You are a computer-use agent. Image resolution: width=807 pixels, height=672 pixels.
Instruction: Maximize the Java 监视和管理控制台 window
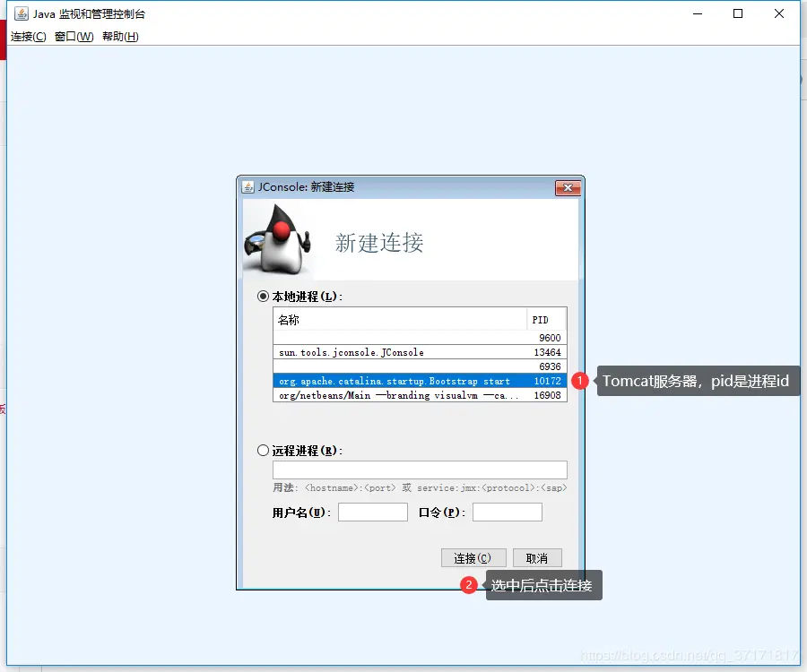(x=738, y=13)
